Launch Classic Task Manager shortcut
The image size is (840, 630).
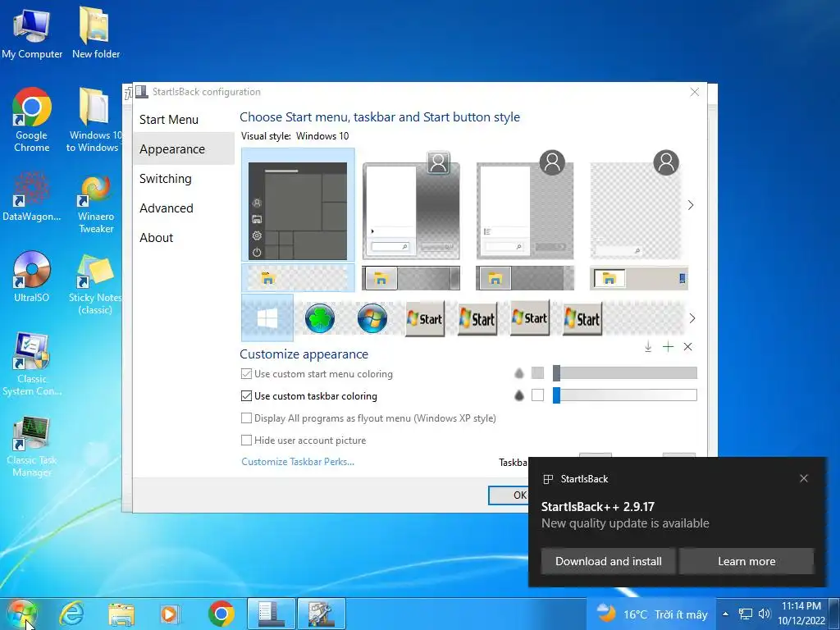pos(32,446)
